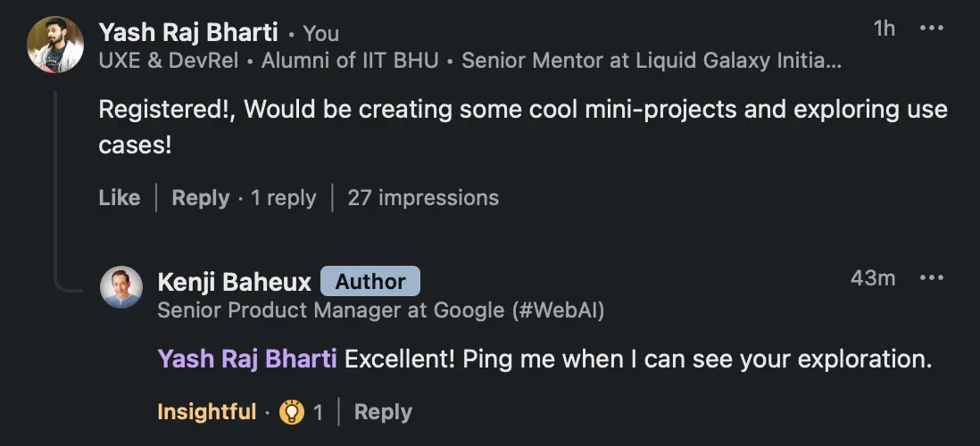The width and height of the screenshot is (980, 446).
Task: Open Yash Raj Bharti's name link at top
Action: click(x=188, y=32)
